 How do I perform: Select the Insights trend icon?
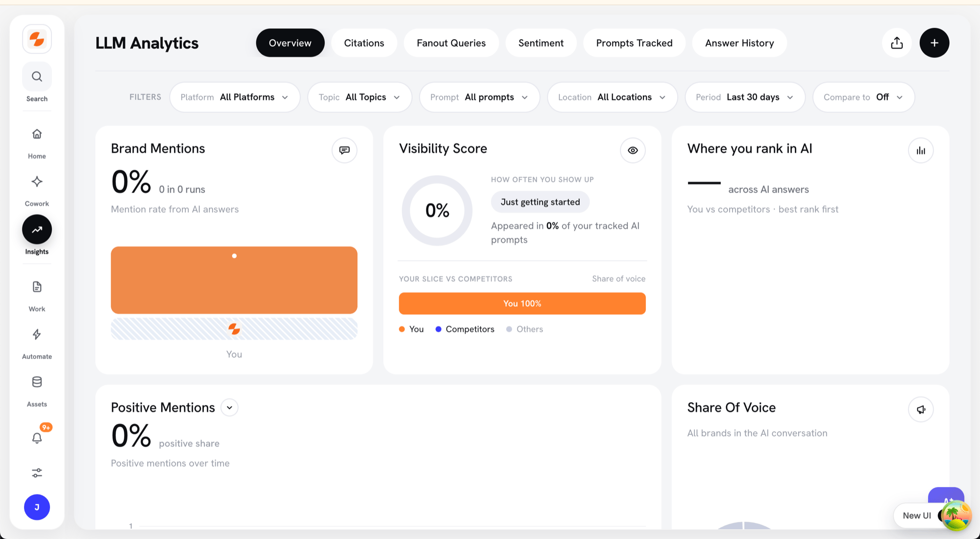coord(37,229)
